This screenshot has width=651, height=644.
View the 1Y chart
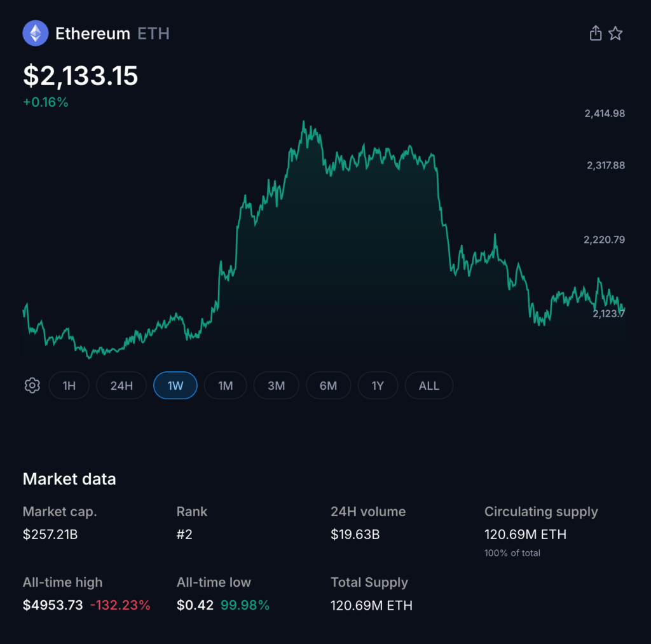tap(378, 385)
